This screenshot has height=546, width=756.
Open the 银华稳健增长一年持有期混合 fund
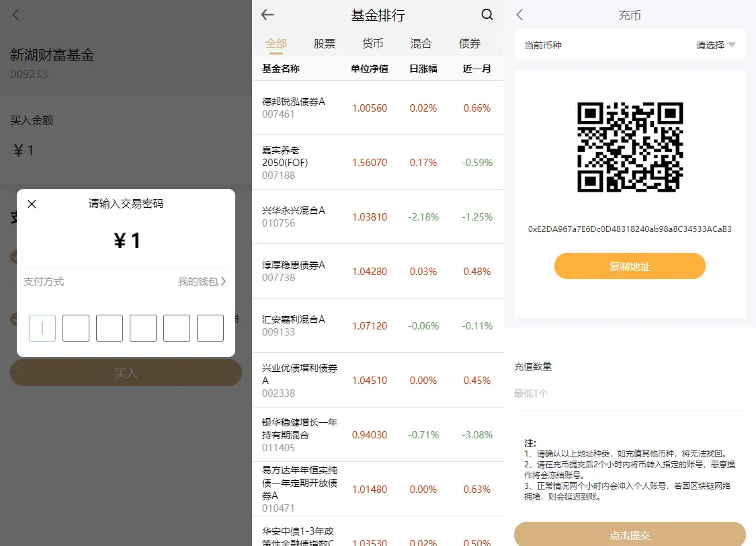point(378,435)
